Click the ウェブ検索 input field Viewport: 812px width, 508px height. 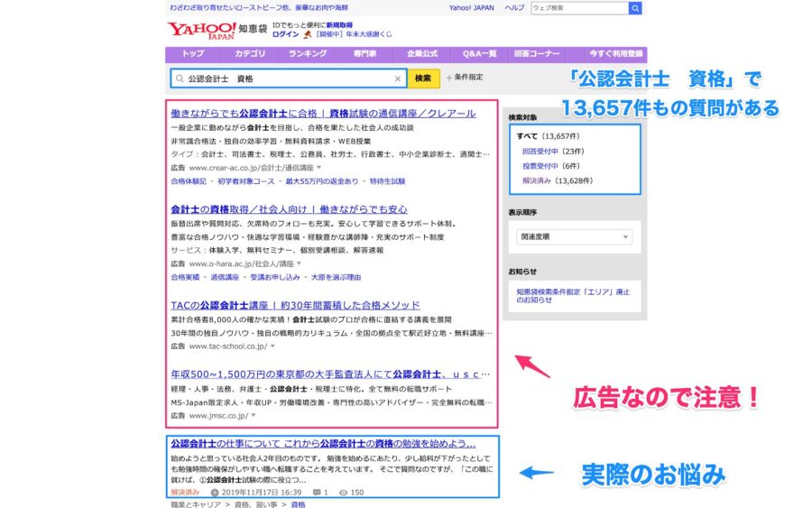[x=580, y=8]
